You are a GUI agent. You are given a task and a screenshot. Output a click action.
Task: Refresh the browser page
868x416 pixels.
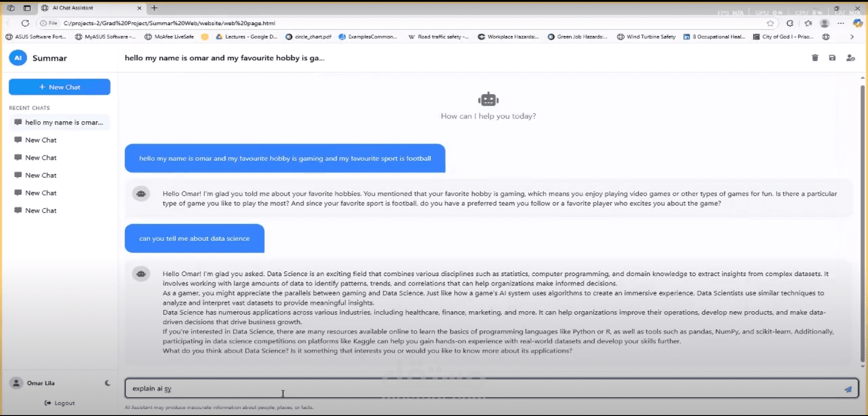[25, 23]
